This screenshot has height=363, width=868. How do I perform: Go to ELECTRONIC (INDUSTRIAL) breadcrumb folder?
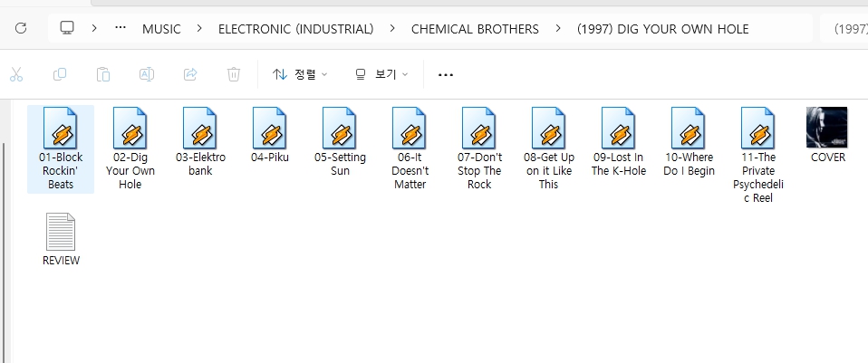(x=295, y=29)
